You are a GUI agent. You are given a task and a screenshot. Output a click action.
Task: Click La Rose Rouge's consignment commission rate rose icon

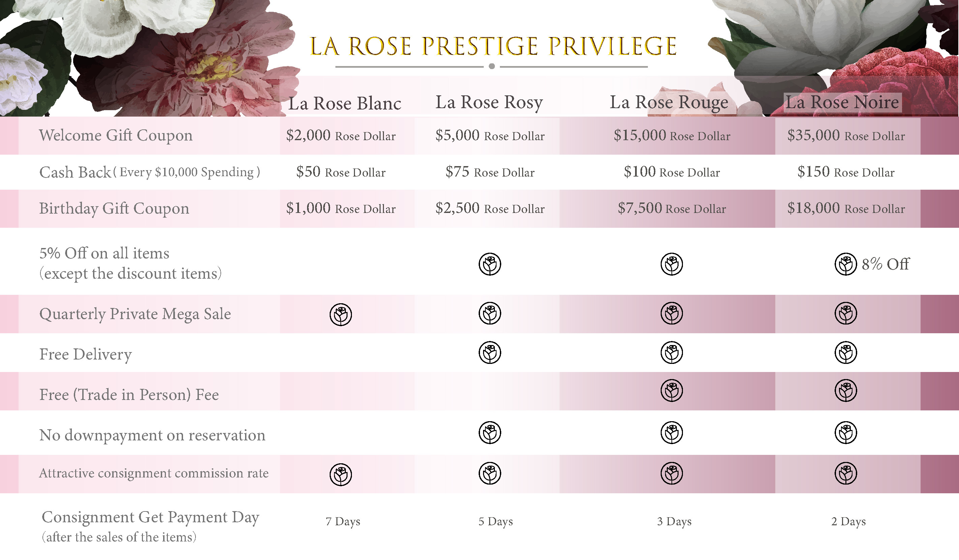click(672, 473)
